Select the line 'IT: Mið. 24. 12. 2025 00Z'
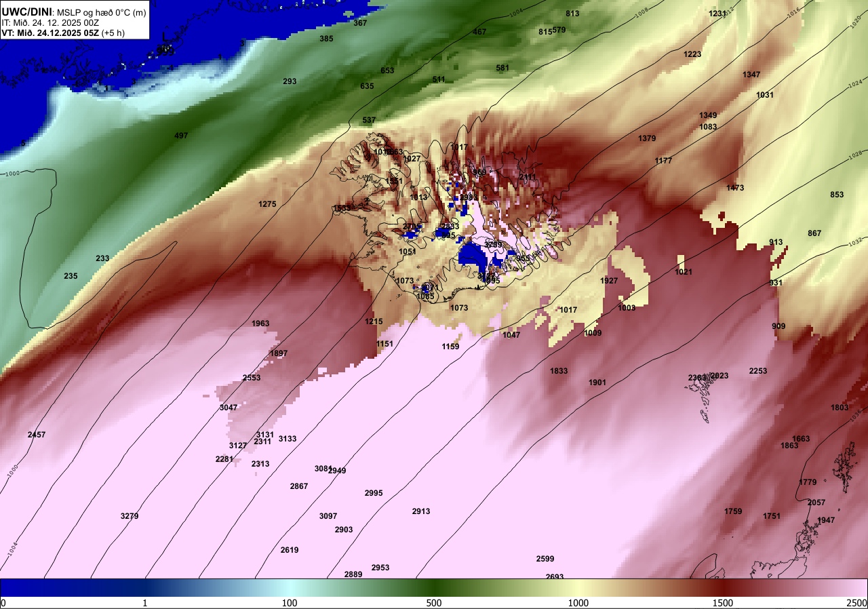 (x=51, y=22)
